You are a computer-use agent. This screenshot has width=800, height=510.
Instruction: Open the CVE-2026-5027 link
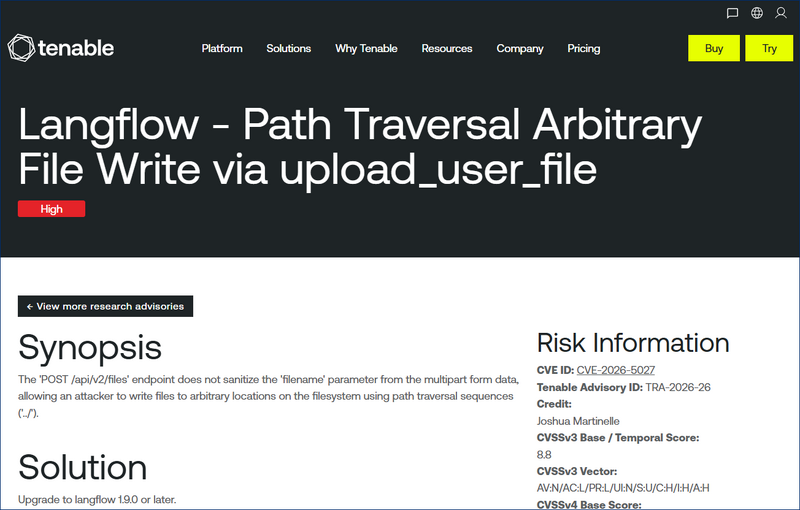click(616, 370)
